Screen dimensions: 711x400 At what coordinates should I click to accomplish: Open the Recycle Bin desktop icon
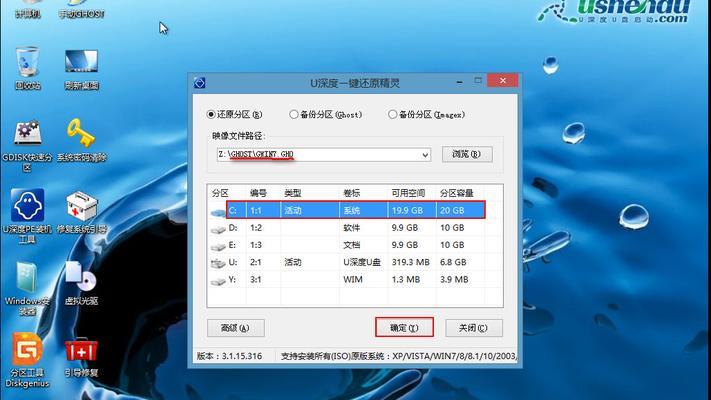27,68
